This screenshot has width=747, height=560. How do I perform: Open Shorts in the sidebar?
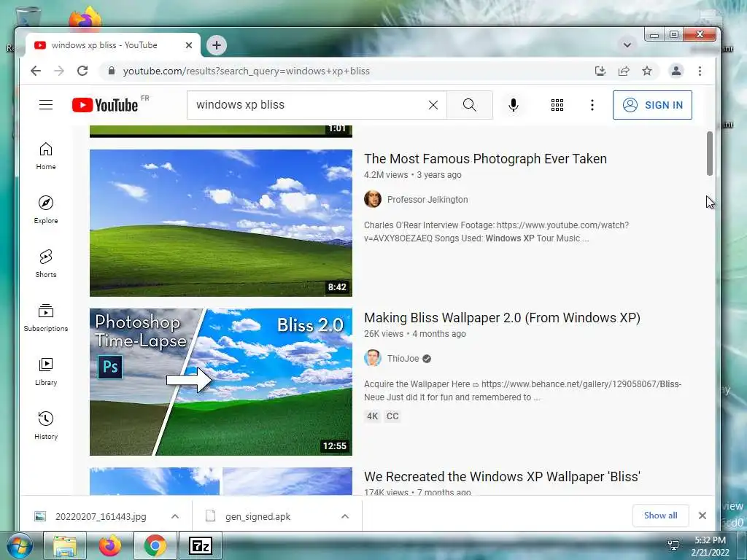coord(46,263)
